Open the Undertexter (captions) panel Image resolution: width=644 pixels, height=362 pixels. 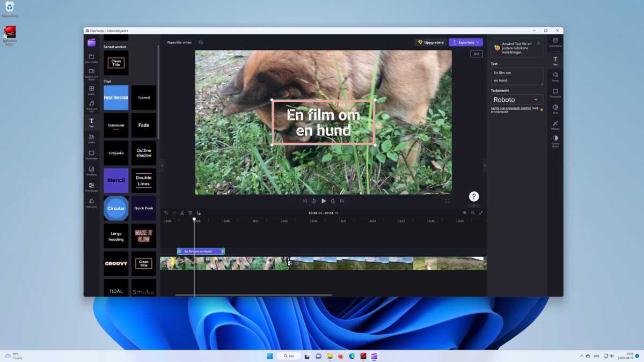555,42
